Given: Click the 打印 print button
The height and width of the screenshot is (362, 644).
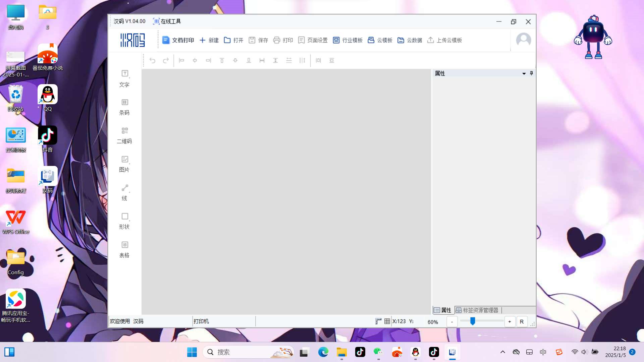Looking at the screenshot, I should point(283,40).
